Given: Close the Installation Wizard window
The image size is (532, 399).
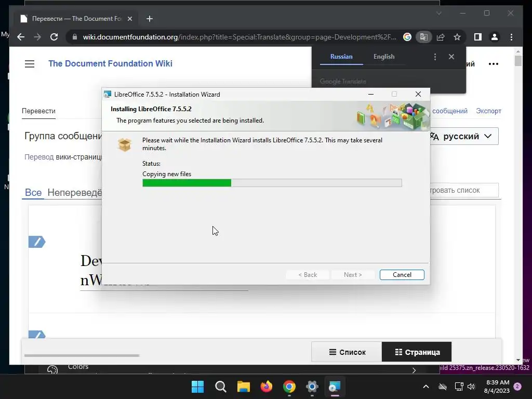Looking at the screenshot, I should coord(418,95).
